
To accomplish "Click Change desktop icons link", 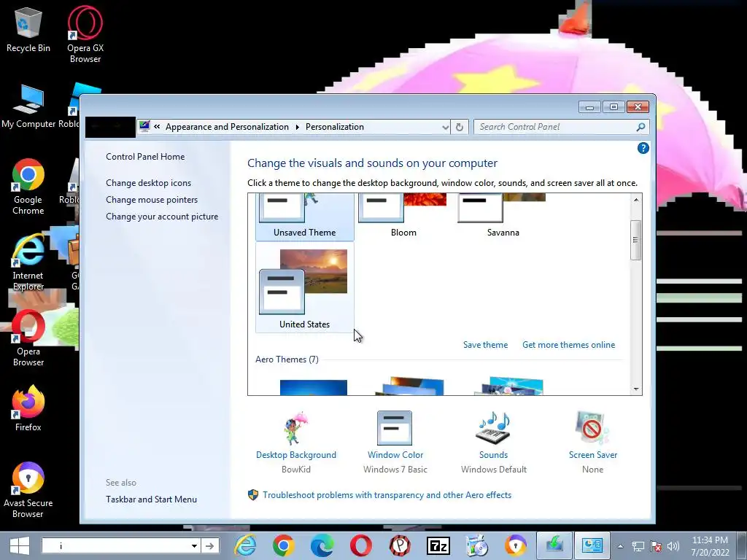I will tap(148, 183).
